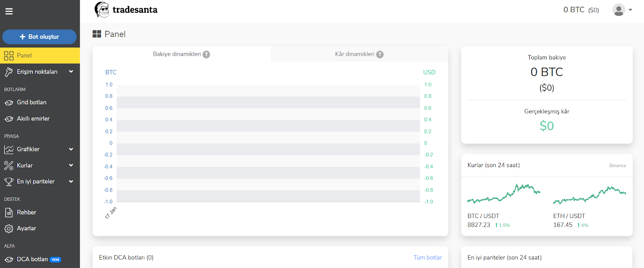
Task: Click the USD axis label on chart
Action: point(429,72)
